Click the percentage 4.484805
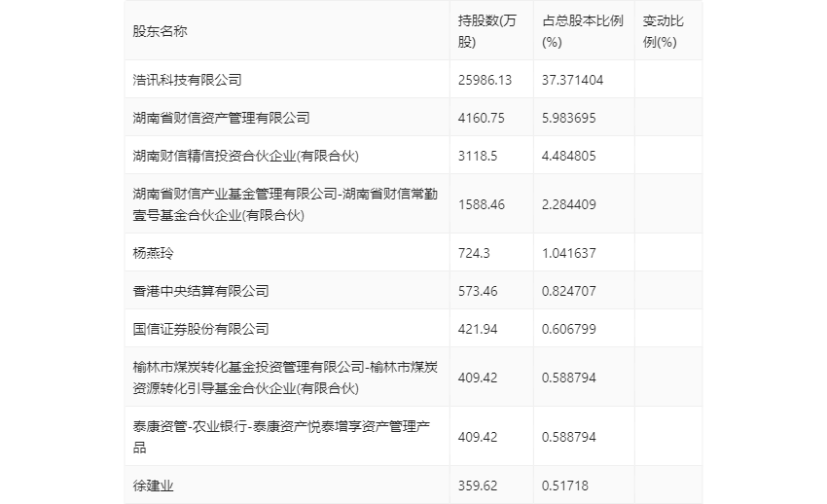Viewport: 827px width, 504px height. tap(568, 156)
